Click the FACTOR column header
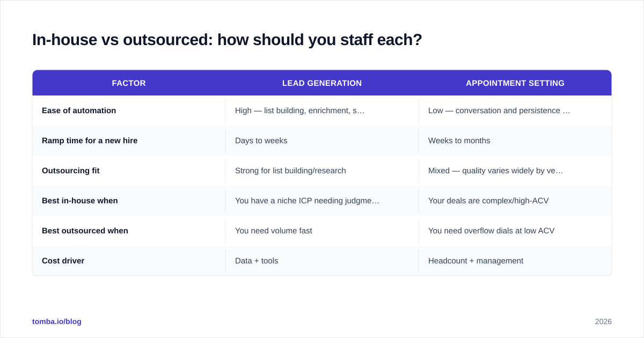The width and height of the screenshot is (644, 338). point(129,83)
